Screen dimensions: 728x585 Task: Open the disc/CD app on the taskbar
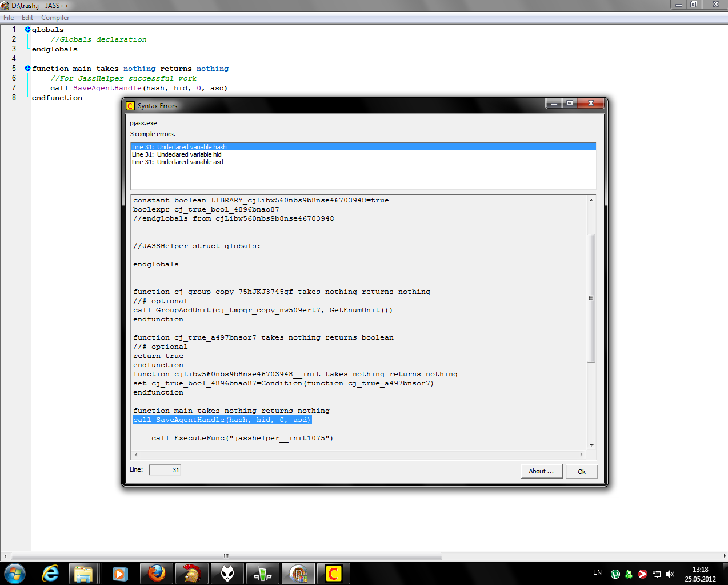pos(298,574)
